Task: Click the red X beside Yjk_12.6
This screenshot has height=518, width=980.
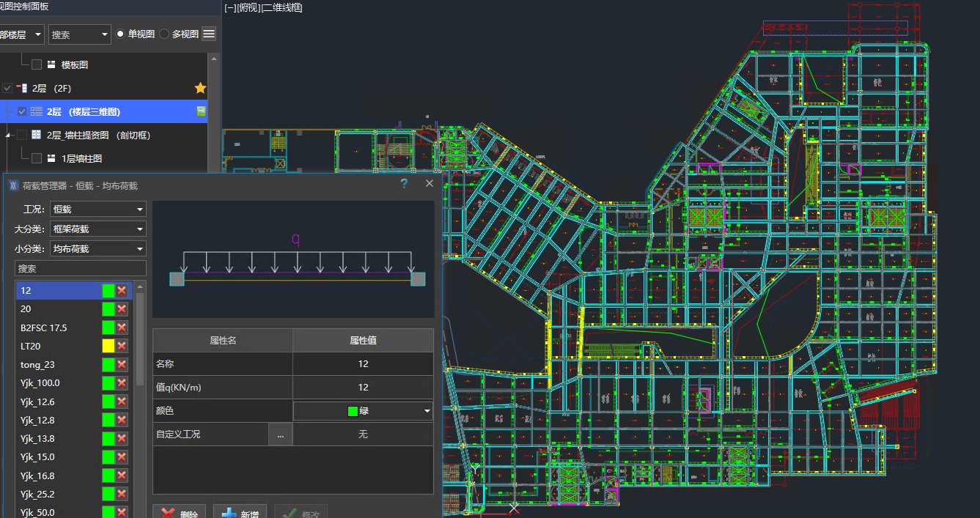Action: point(122,402)
